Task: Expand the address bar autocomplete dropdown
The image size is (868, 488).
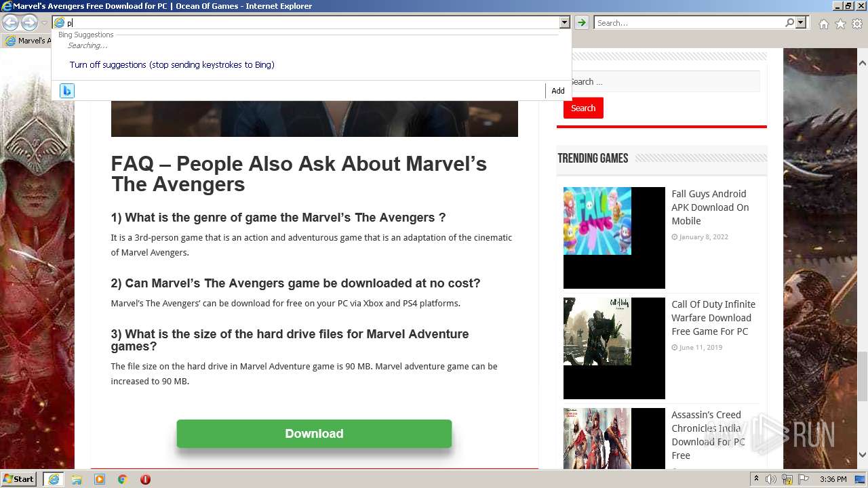Action: 564,23
